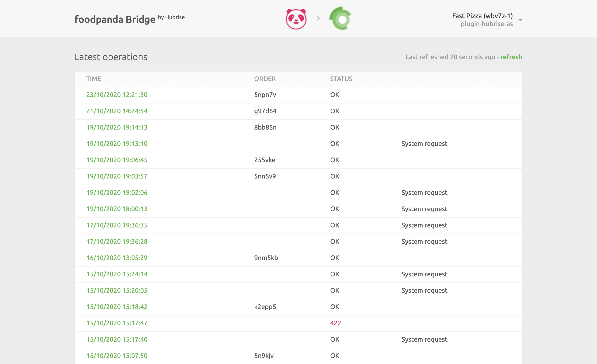
Task: Open the 19/10/2020 19:02:06 operation
Action: 117,192
